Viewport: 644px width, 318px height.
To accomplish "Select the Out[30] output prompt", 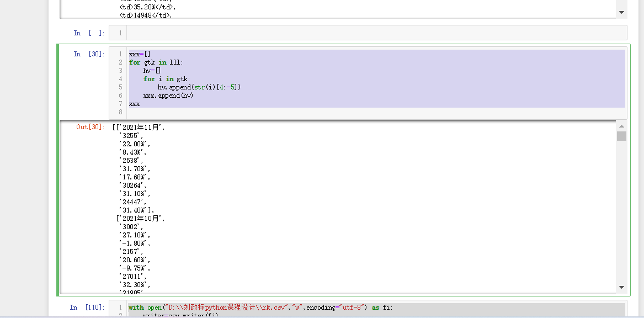I will pos(91,127).
